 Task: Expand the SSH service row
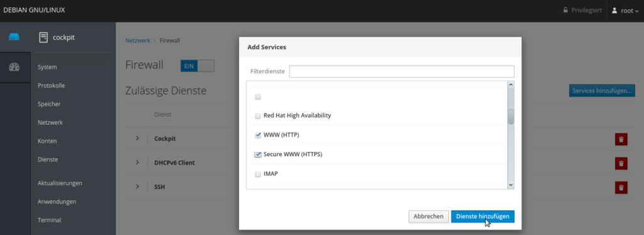click(137, 187)
